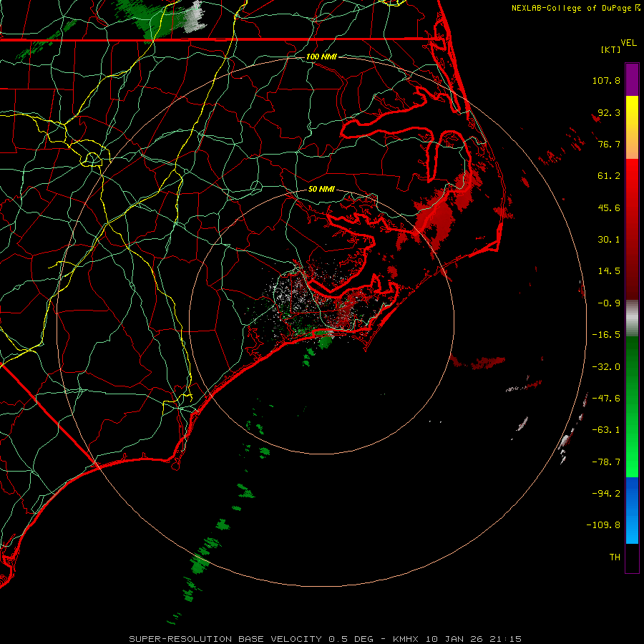Click the 14.5 velocity scale value
Screen dimensions: 644x644
[609, 271]
